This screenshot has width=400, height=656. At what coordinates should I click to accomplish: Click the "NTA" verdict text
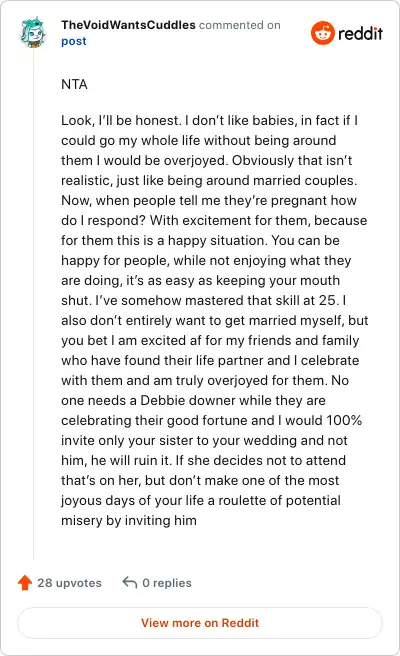74,84
